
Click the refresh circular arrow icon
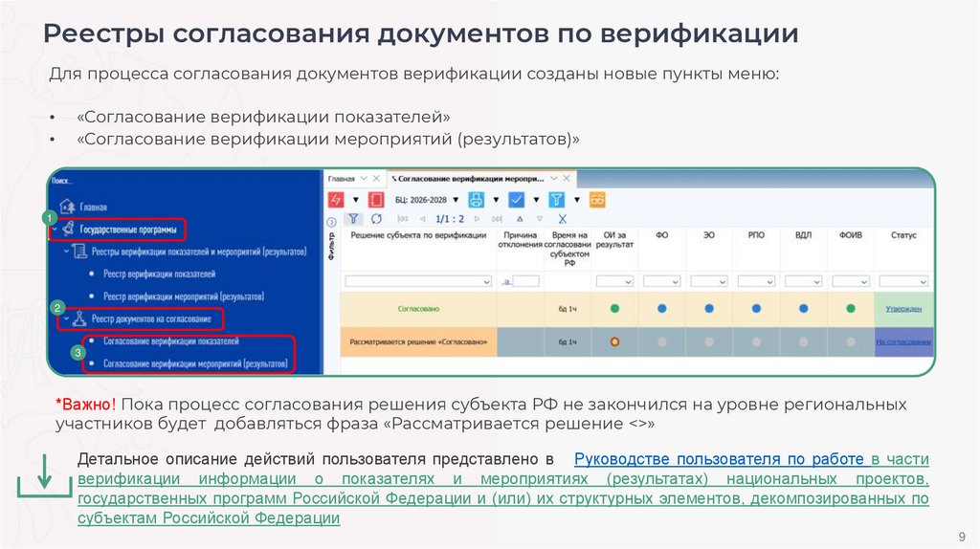pos(376,219)
